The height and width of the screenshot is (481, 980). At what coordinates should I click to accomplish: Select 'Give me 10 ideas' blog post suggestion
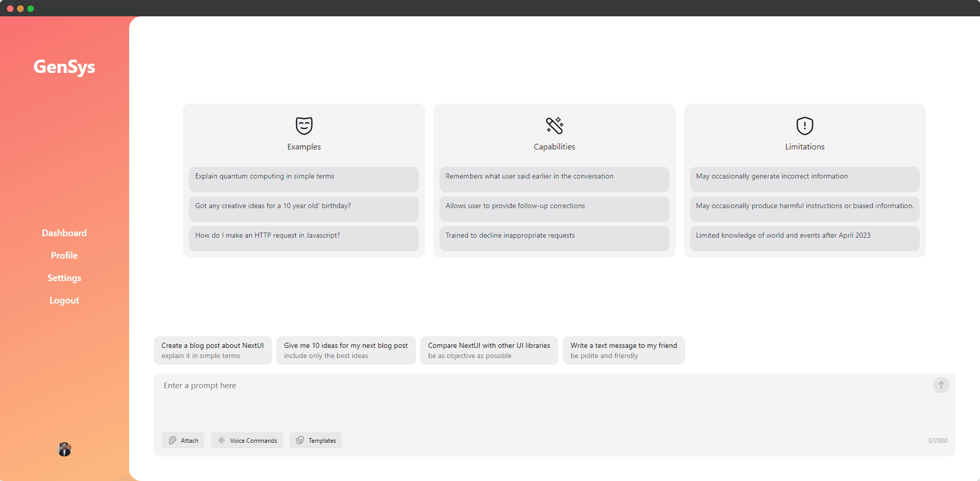coord(346,350)
